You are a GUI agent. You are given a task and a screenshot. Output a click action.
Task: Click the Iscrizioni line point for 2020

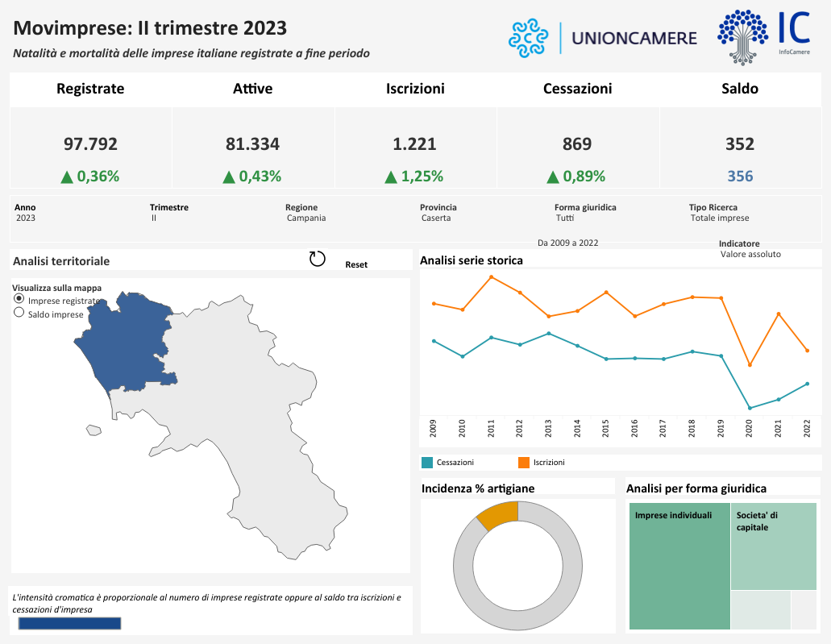750,365
